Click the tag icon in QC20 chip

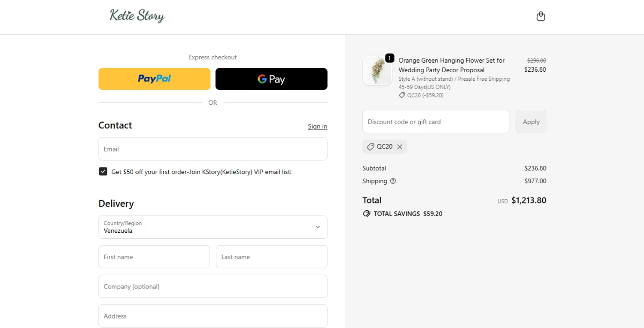pos(371,147)
